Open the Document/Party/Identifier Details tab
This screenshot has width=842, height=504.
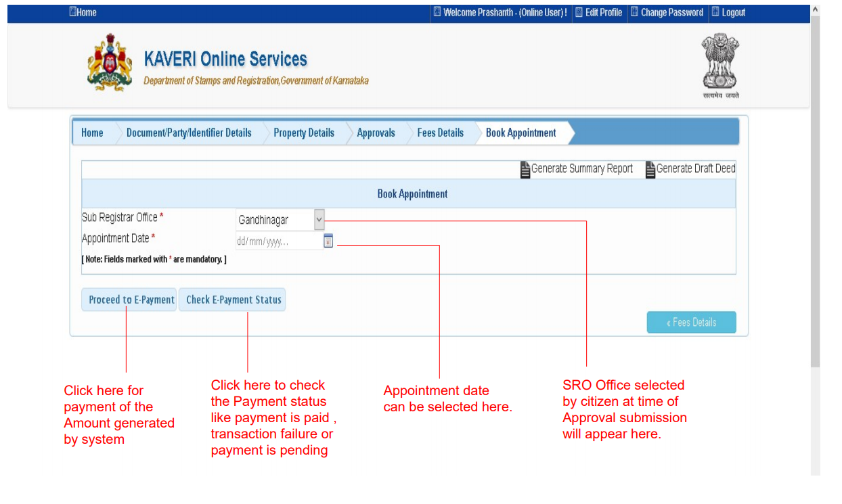(190, 133)
